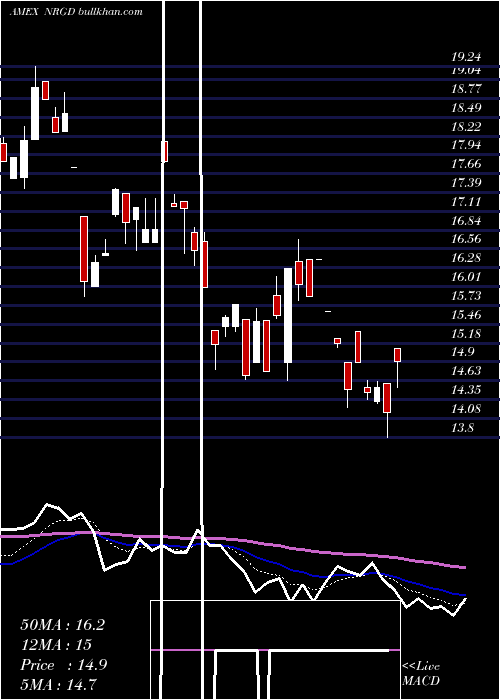Click the 19.24 price axis label
Screen dimensions: 500x700
pos(466,57)
